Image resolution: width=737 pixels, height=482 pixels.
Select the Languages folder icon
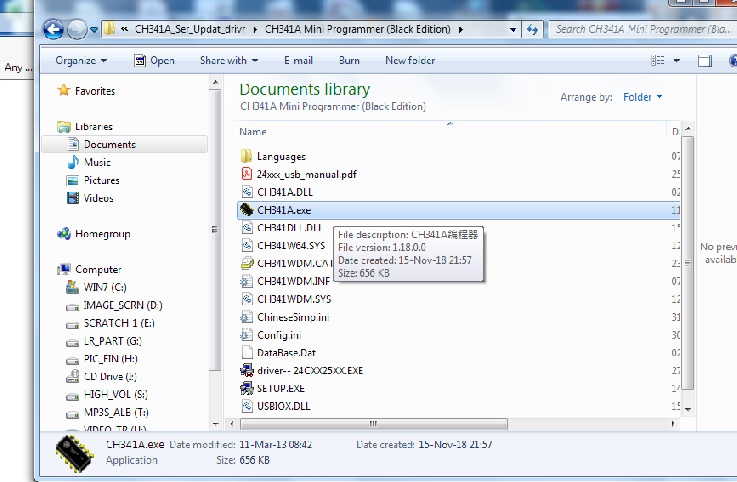point(246,156)
